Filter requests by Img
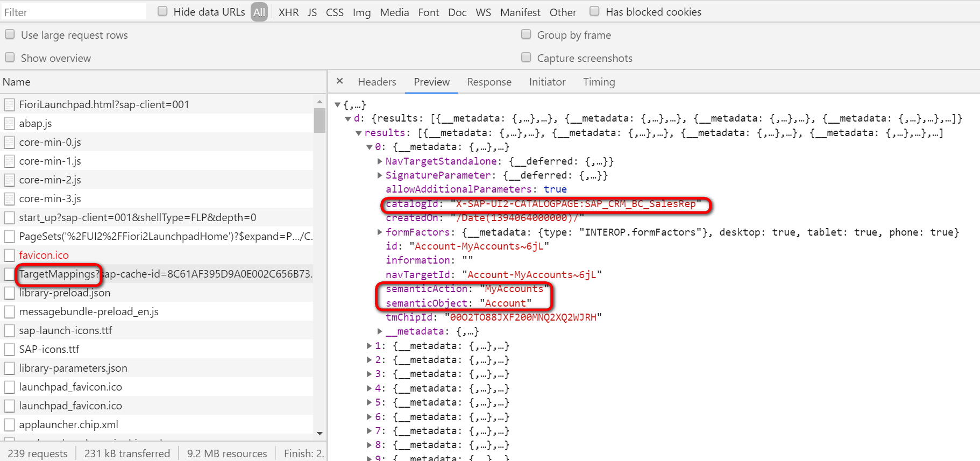The image size is (980, 461). point(361,12)
